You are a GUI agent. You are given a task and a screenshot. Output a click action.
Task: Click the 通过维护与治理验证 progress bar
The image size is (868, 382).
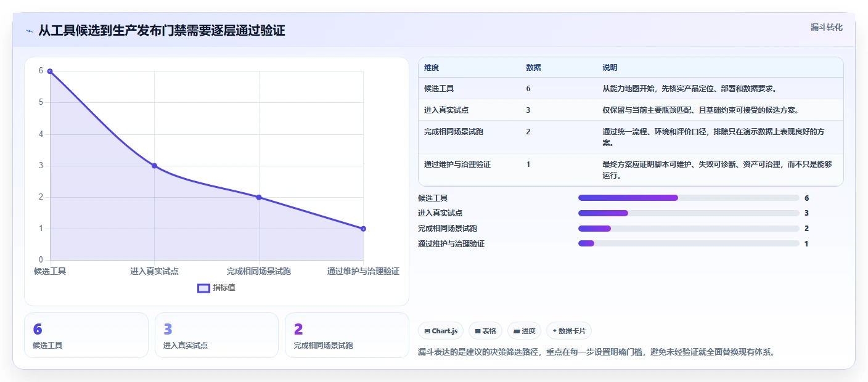pyautogui.click(x=689, y=244)
